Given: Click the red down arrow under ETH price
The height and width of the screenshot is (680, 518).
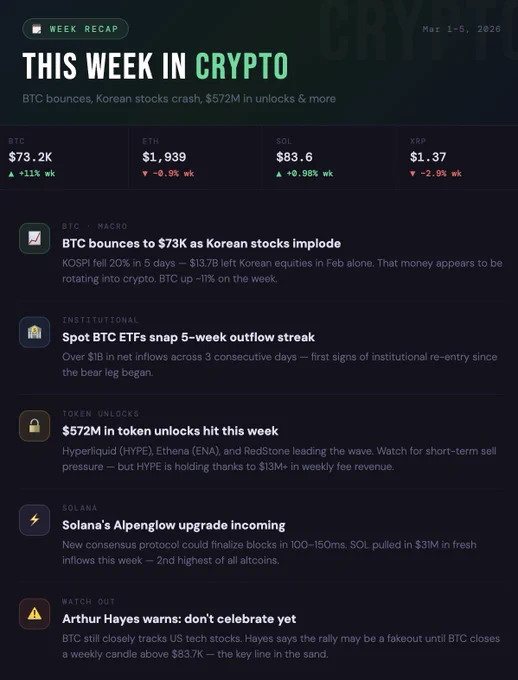Looking at the screenshot, I should click(x=145, y=174).
